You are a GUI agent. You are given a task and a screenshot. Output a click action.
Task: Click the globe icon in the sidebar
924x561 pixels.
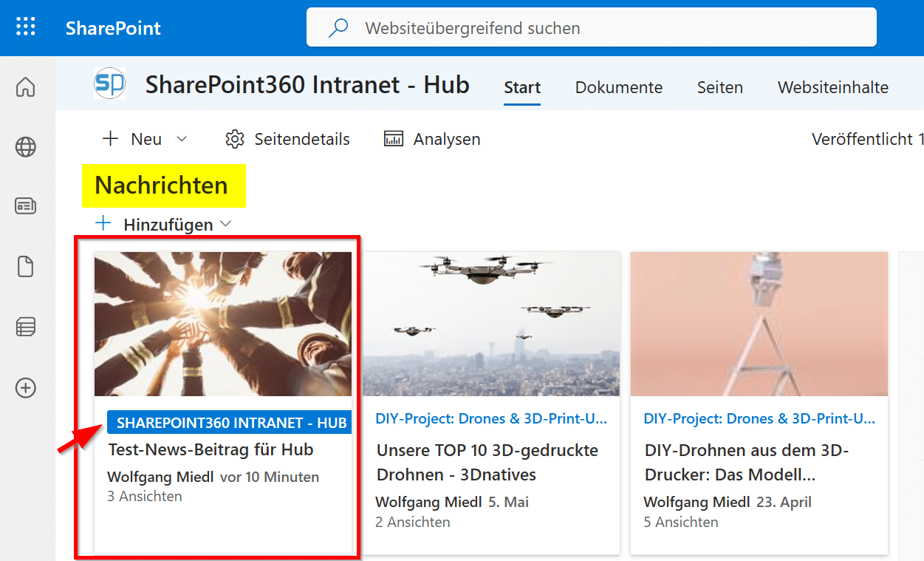click(25, 147)
